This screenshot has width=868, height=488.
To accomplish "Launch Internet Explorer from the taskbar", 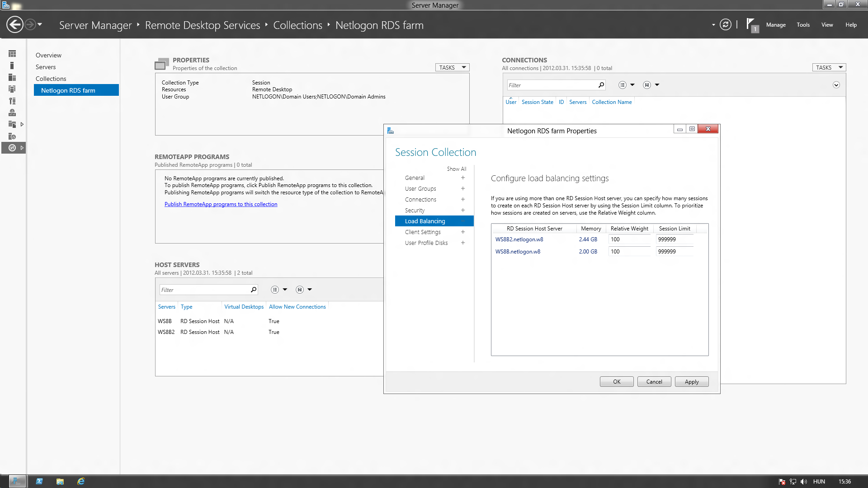I will (81, 481).
